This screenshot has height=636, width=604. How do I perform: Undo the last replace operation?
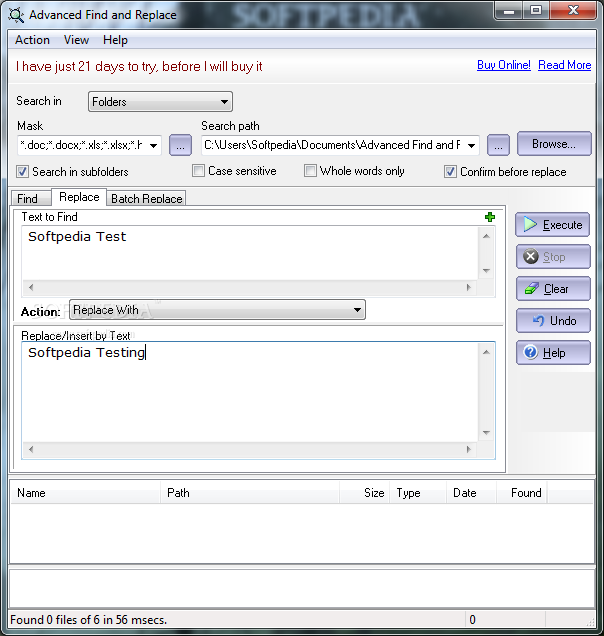553,321
